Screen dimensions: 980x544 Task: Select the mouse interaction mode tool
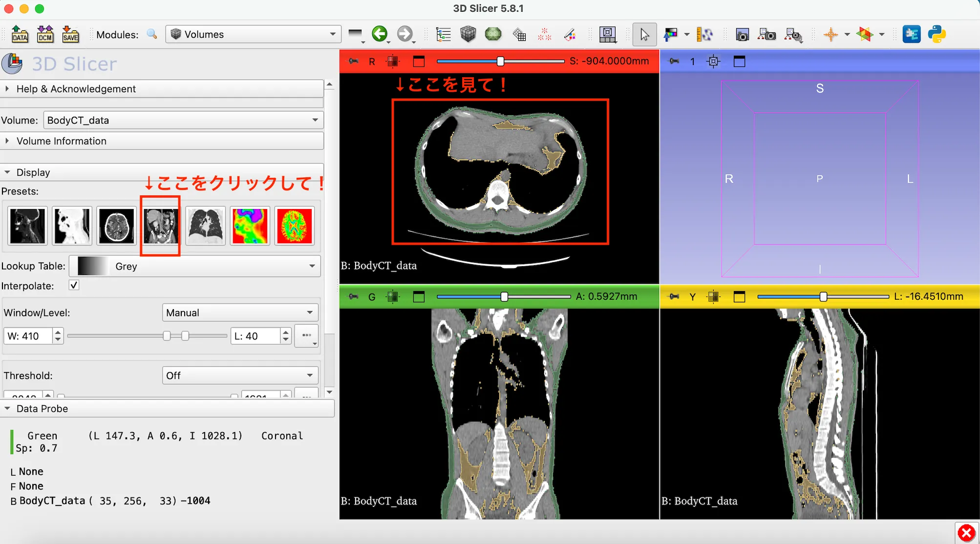644,34
